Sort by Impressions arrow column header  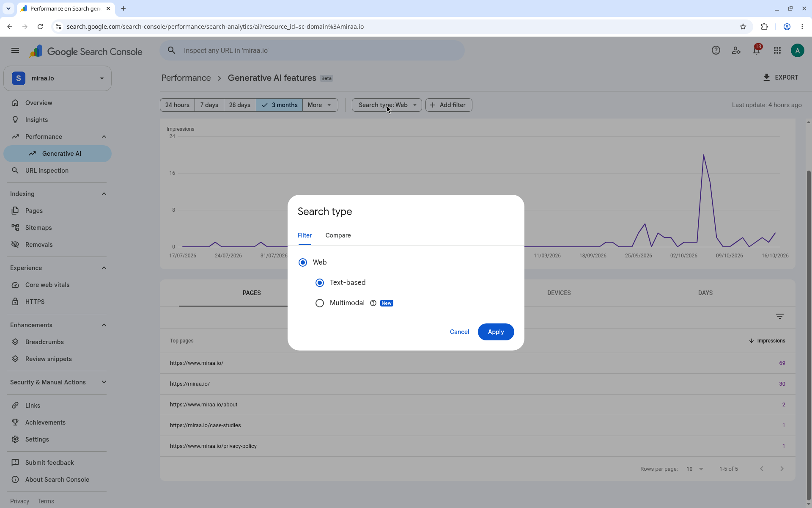767,341
